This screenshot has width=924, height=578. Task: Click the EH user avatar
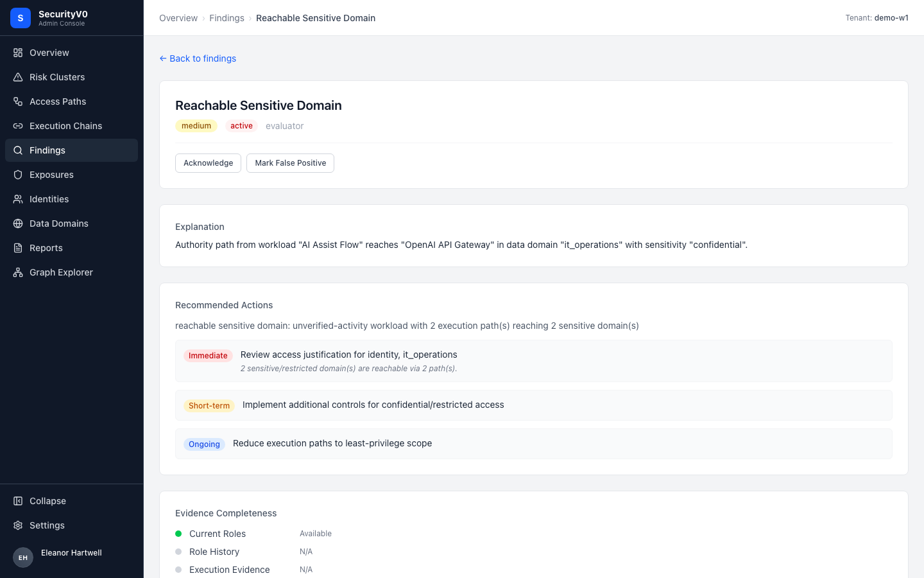pos(23,557)
